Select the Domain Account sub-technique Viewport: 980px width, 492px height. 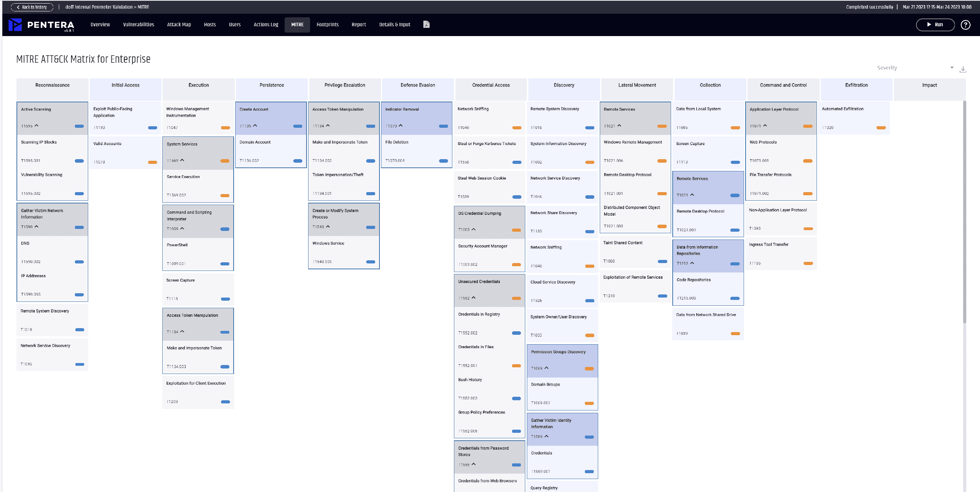tap(271, 151)
